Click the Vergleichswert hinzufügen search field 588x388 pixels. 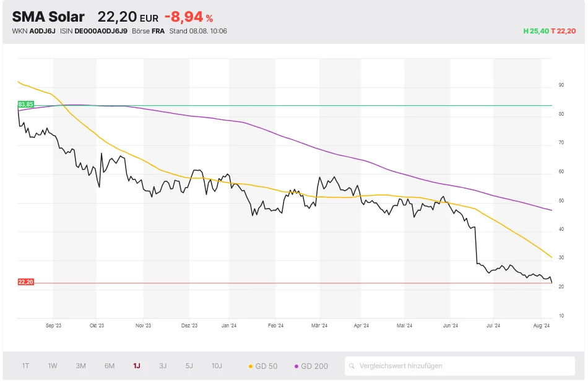(464, 366)
